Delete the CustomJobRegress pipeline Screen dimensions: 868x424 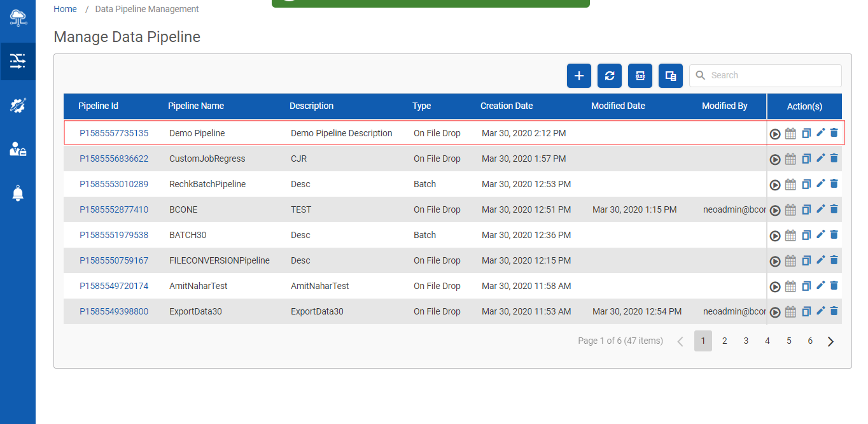point(834,158)
